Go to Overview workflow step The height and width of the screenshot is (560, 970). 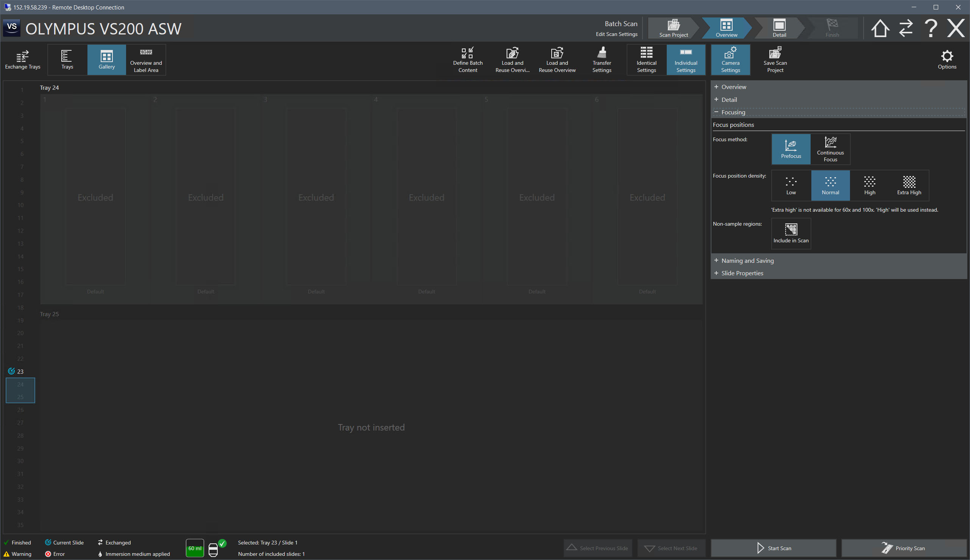point(726,28)
